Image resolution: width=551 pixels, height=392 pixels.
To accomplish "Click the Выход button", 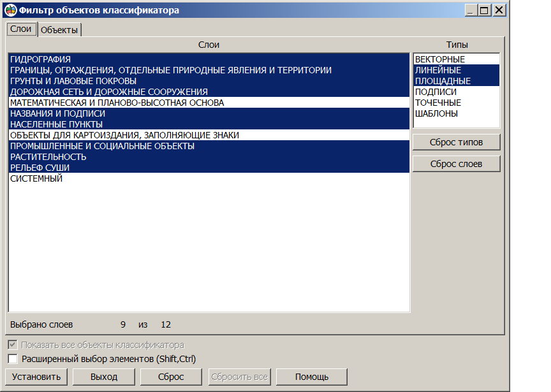I will (104, 377).
